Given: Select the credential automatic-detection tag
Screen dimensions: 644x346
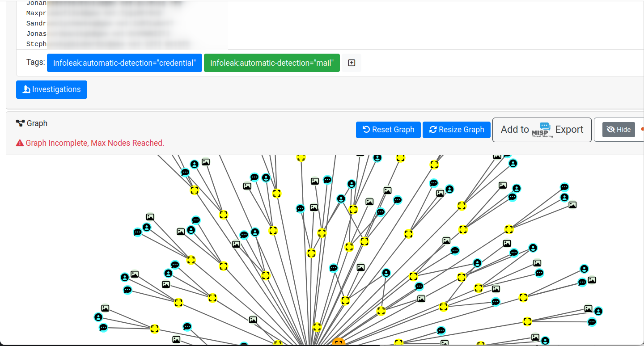Looking at the screenshot, I should [x=124, y=63].
